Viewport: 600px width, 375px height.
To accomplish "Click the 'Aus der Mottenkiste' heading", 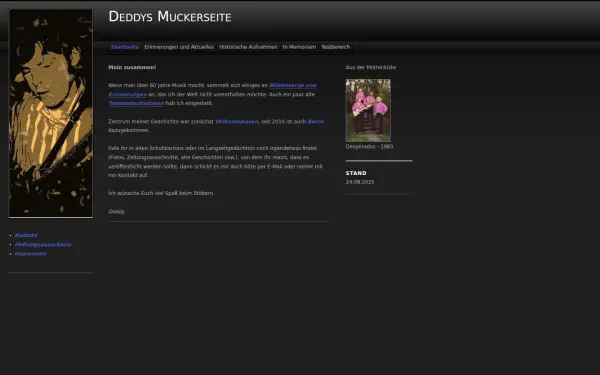I will click(x=371, y=67).
